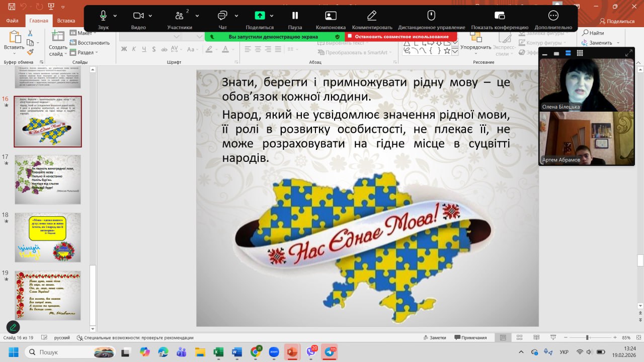
Task: Click the Найти search button
Action: (x=593, y=33)
